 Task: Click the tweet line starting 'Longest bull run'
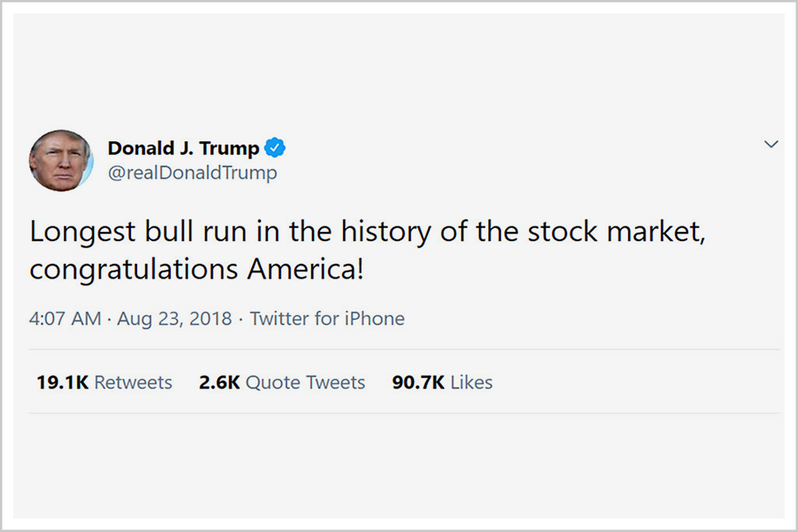[367, 232]
